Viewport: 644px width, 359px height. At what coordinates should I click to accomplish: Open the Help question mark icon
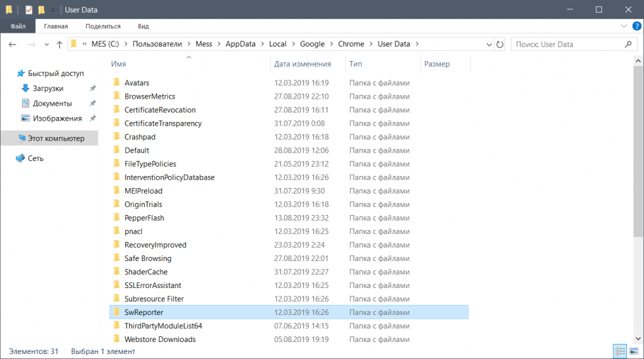tap(635, 26)
